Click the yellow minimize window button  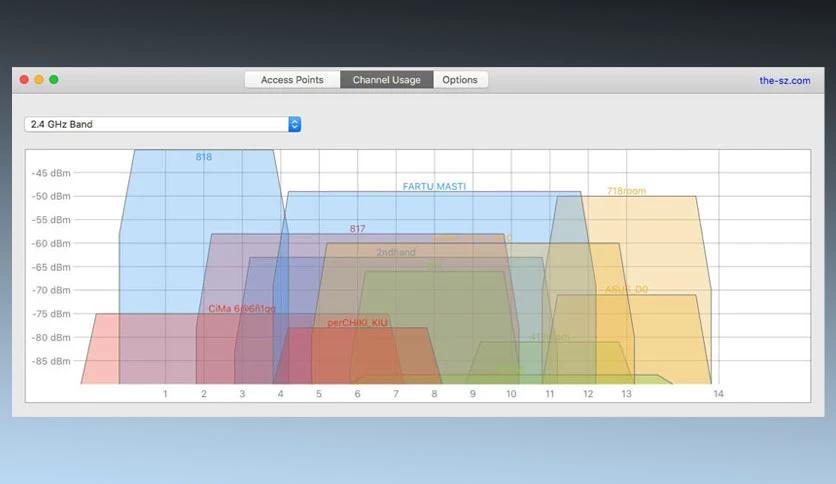pos(39,79)
